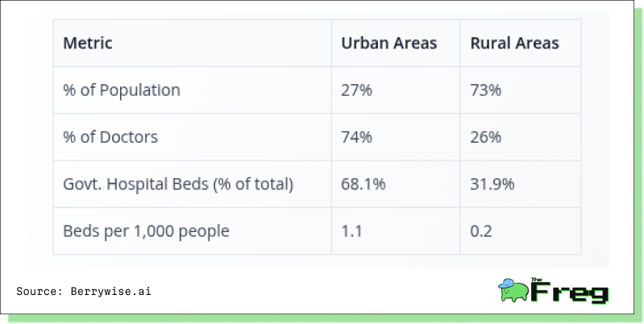Select the 68.1% urban beds cell

(363, 184)
